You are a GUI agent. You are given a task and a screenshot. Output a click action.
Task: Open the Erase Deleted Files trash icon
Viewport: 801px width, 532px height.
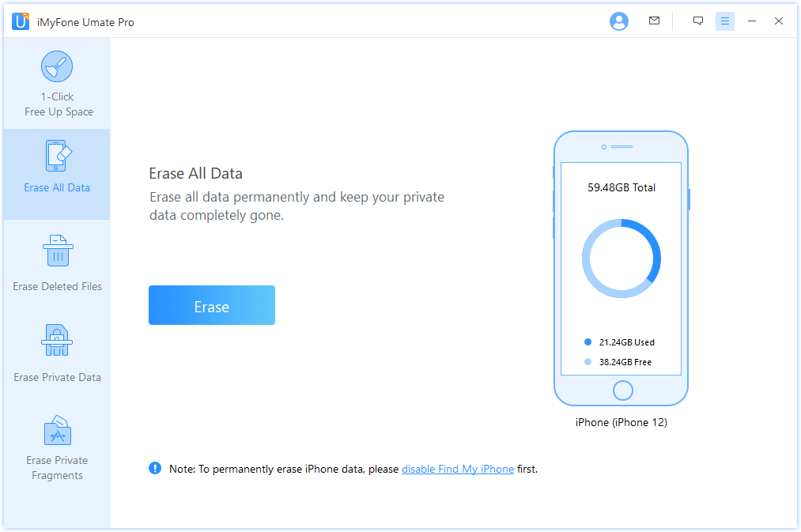[57, 251]
